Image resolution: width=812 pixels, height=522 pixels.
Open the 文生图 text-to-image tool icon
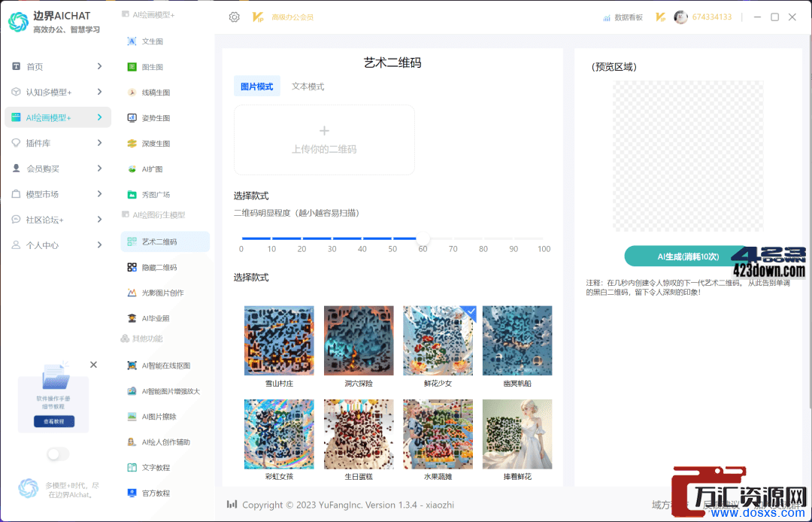coord(132,41)
